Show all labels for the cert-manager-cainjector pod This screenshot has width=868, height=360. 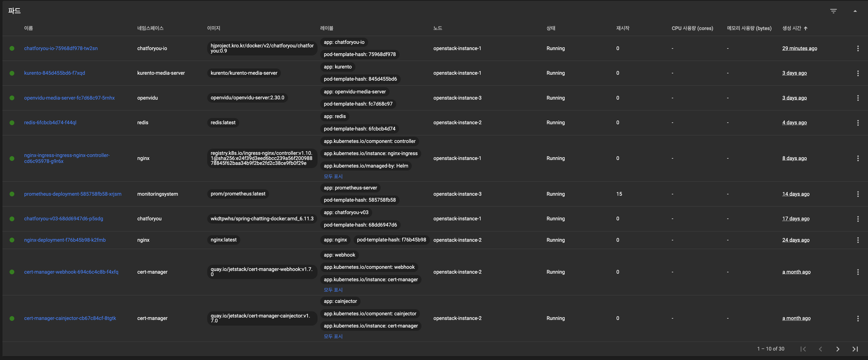[x=333, y=336]
